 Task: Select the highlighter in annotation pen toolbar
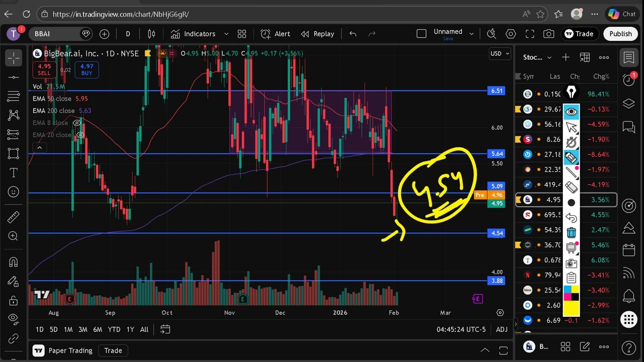pos(571,157)
